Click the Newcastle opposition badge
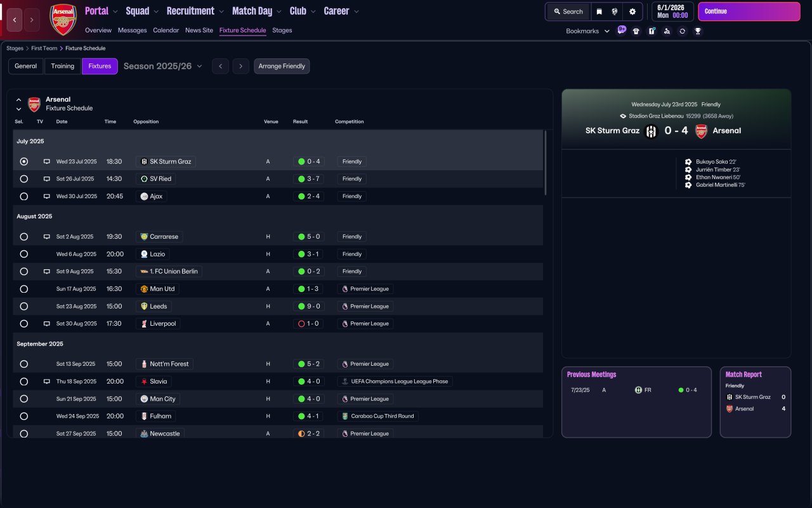The width and height of the screenshot is (812, 508). pyautogui.click(x=144, y=434)
